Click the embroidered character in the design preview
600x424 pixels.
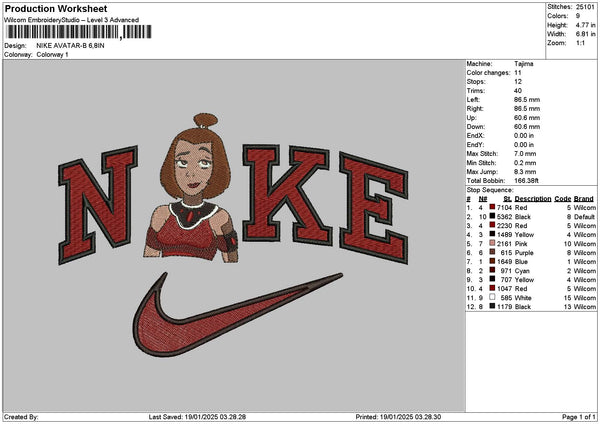pos(191,188)
